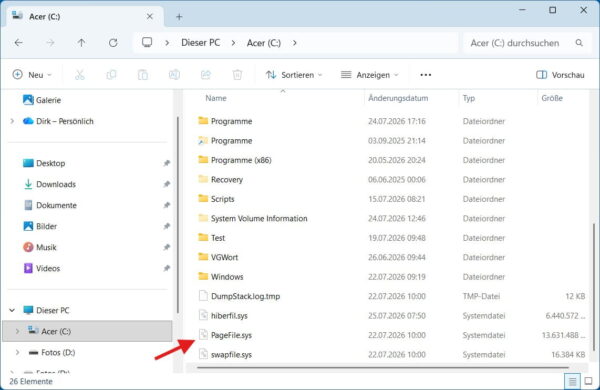The height and width of the screenshot is (390, 600).
Task: Click the Rename icon in toolbar
Action: (x=174, y=75)
